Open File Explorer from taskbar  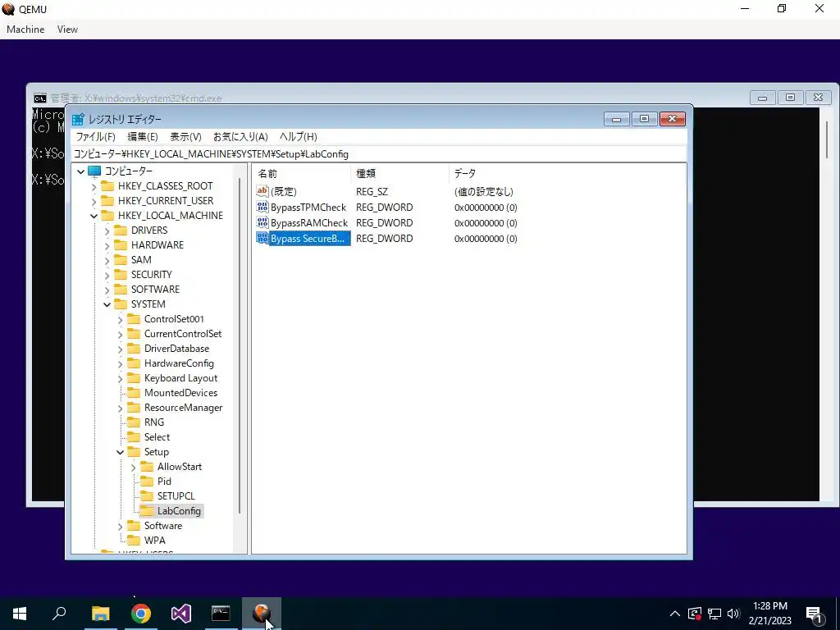point(100,614)
